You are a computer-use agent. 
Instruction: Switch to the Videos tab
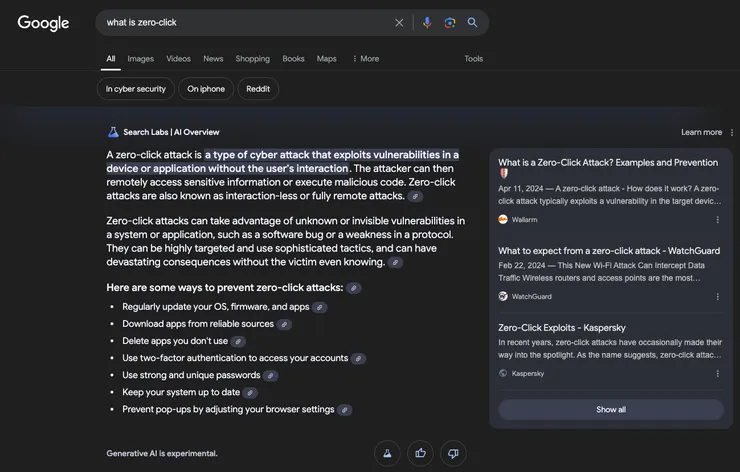pos(178,59)
